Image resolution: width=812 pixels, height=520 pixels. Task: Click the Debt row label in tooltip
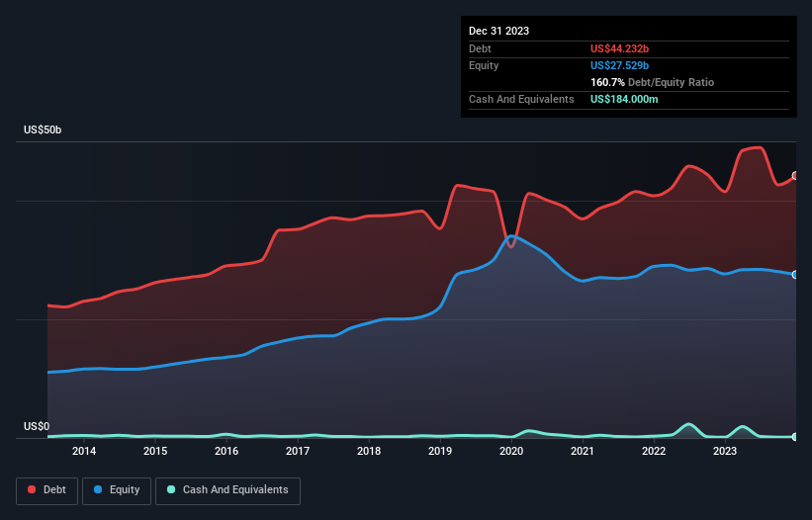pos(480,48)
